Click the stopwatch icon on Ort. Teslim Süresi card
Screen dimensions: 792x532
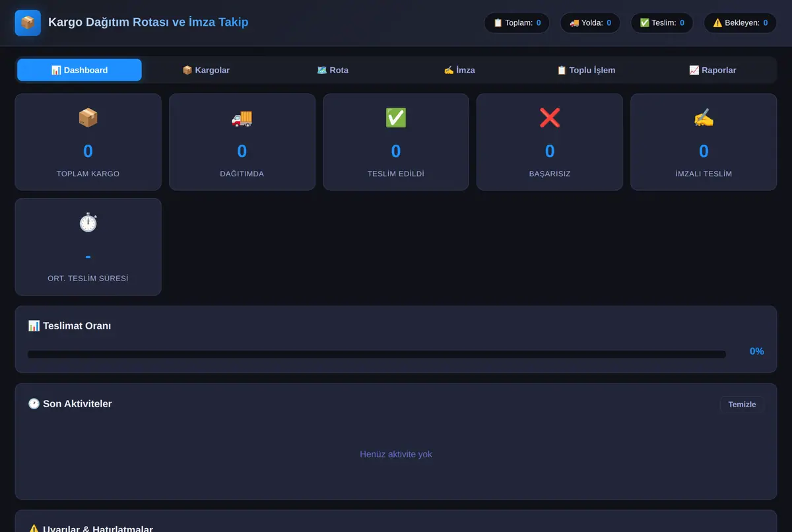(88, 222)
